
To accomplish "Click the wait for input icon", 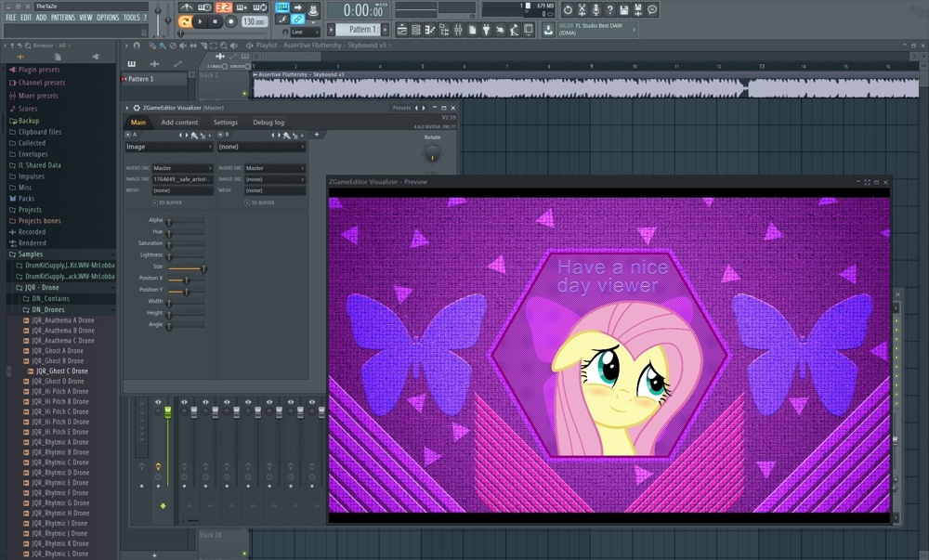I will tap(205, 7).
